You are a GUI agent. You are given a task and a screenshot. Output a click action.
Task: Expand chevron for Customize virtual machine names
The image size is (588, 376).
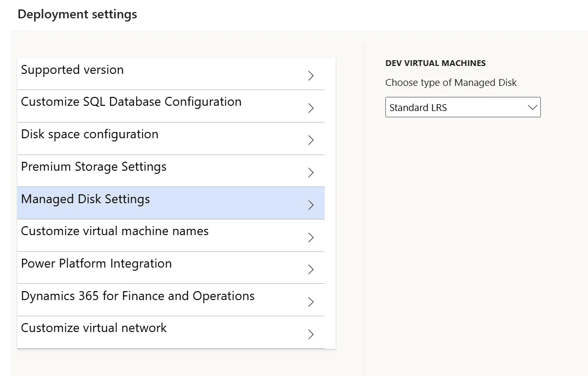(311, 237)
